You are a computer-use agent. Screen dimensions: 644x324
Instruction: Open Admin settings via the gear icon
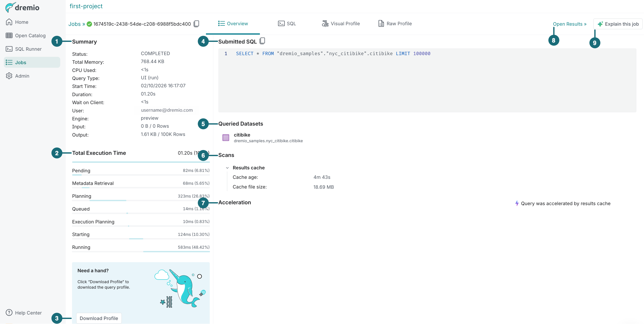9,76
